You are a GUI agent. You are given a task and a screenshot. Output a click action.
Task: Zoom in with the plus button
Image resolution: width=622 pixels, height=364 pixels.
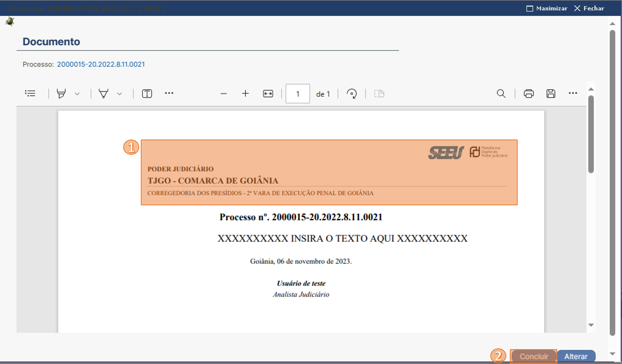(x=246, y=93)
